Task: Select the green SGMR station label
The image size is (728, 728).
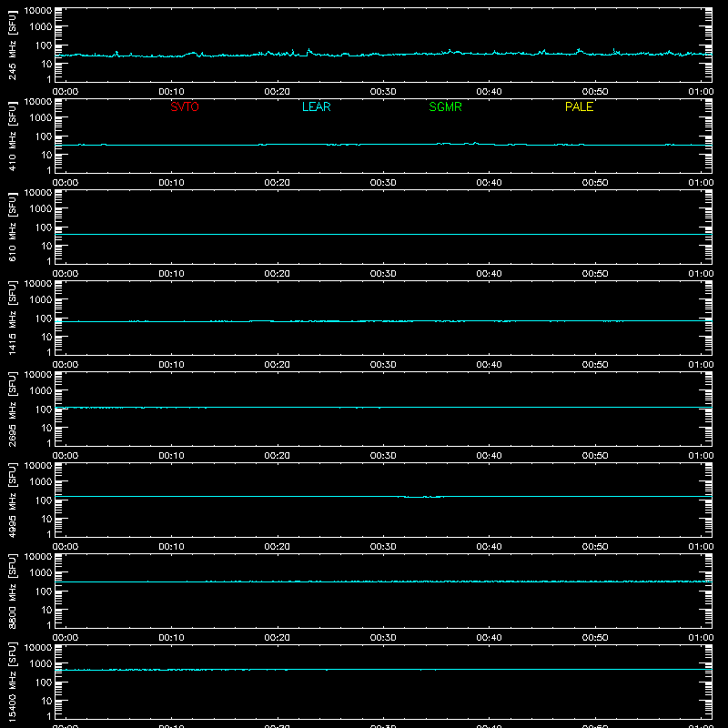Action: tap(445, 106)
